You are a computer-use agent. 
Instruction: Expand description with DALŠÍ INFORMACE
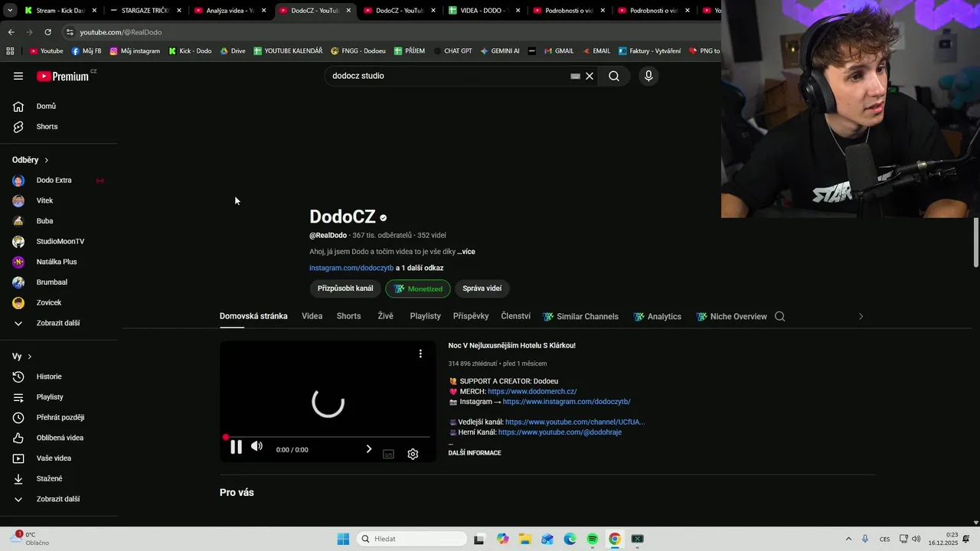[x=475, y=453]
